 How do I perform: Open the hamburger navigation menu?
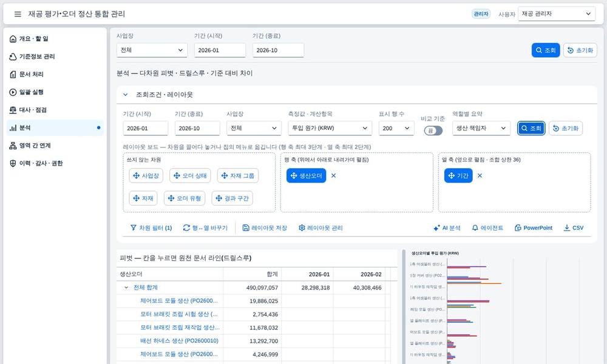click(18, 14)
